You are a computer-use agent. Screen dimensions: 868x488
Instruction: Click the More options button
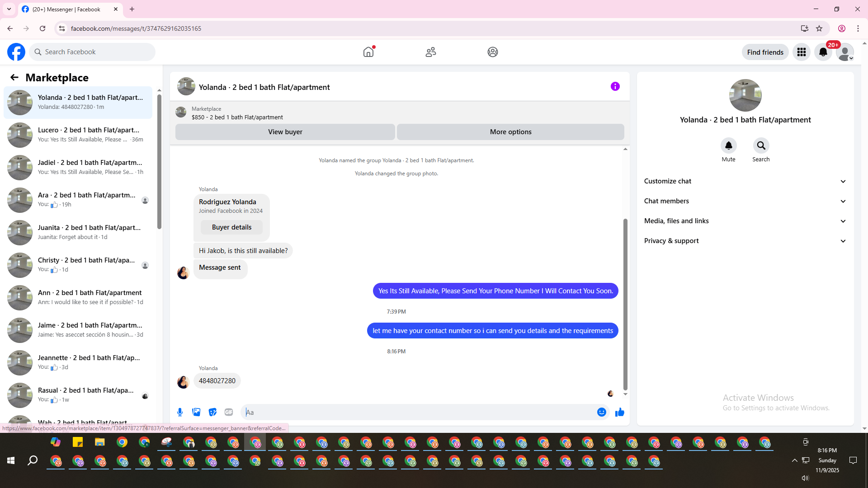(x=510, y=132)
